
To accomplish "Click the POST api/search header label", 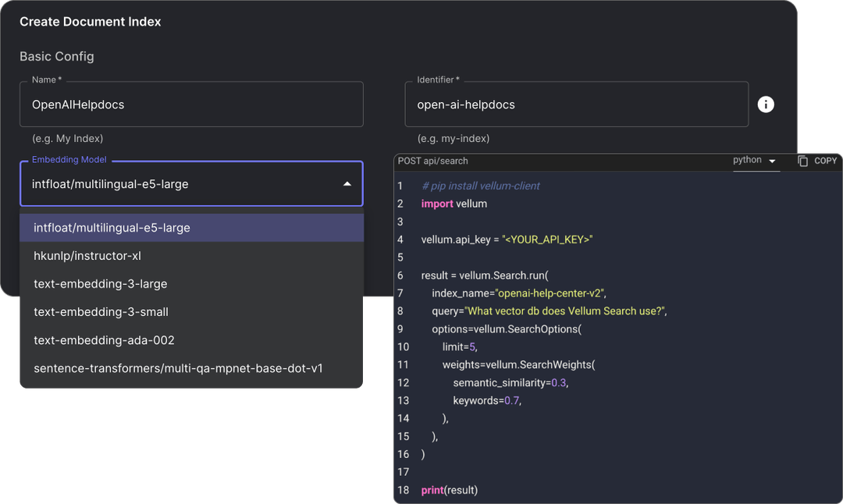I will 434,161.
